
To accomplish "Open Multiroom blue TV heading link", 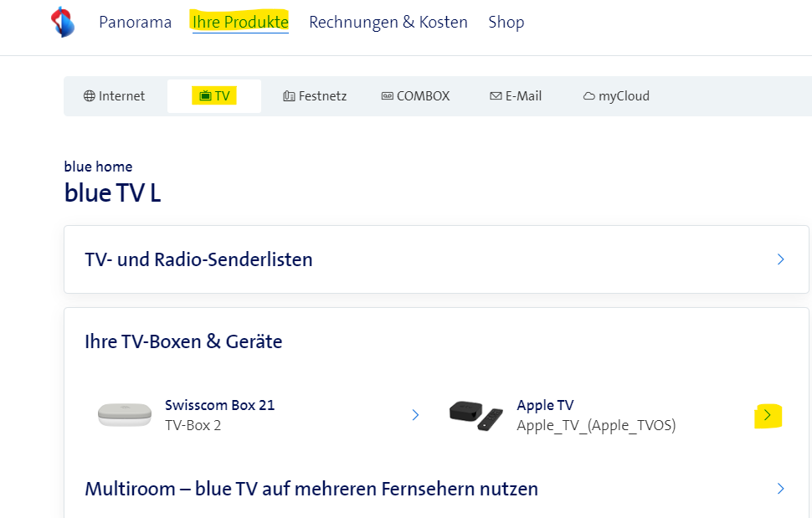I will coord(311,489).
